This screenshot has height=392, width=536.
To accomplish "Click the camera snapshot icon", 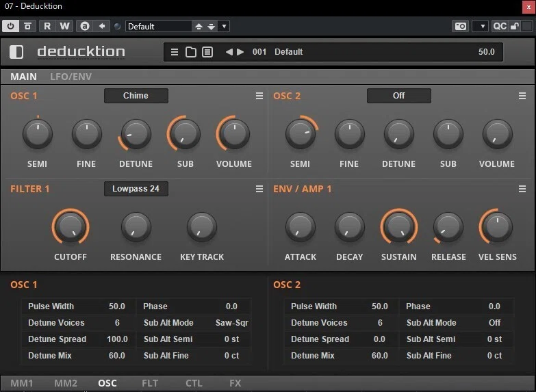I will click(461, 26).
